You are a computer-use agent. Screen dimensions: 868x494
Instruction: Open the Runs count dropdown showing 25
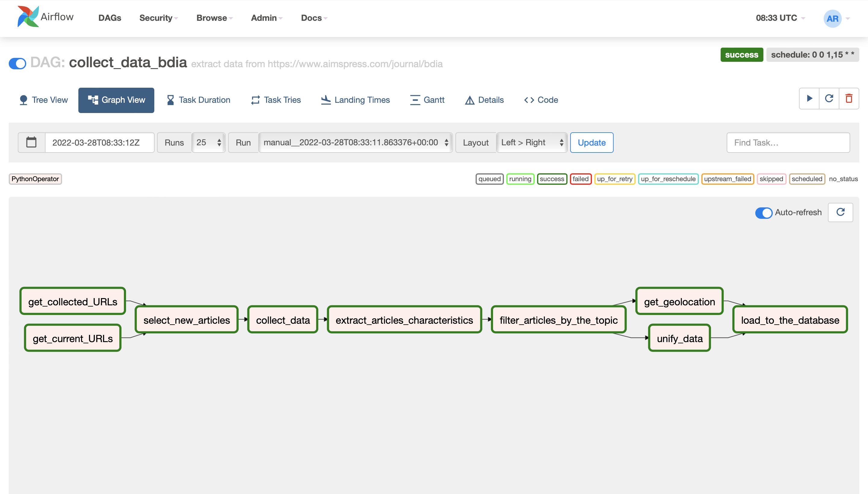pyautogui.click(x=209, y=143)
